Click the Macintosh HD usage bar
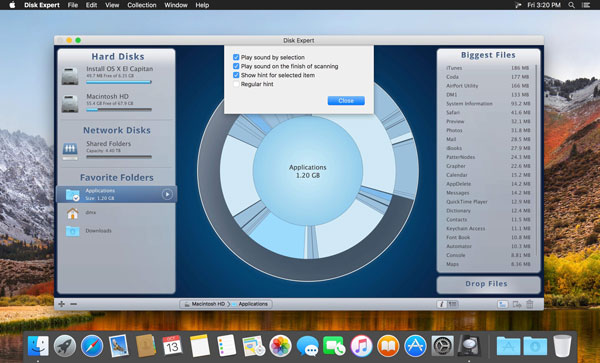Viewport: 600px width, 363px height. (119, 110)
